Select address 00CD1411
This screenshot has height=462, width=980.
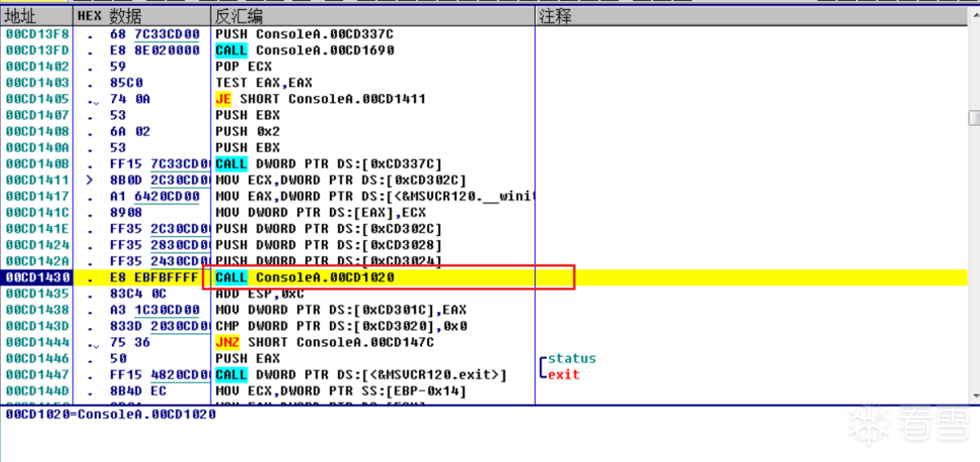(x=38, y=180)
